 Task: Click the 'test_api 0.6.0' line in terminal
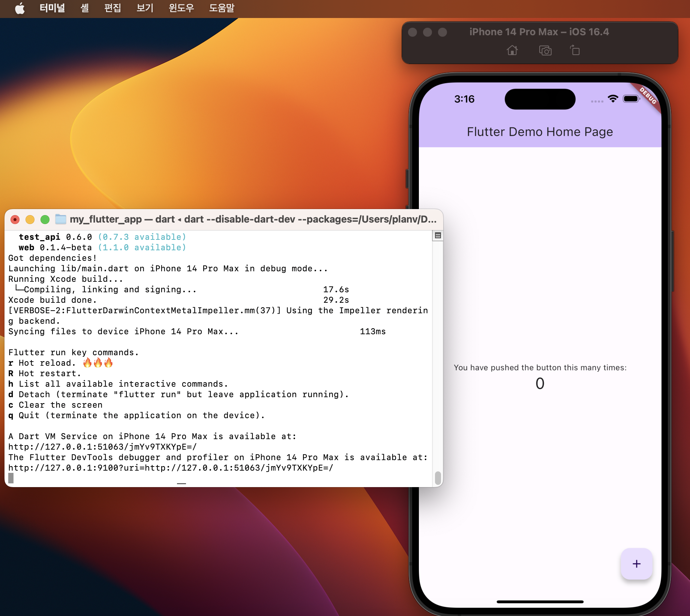(x=102, y=237)
